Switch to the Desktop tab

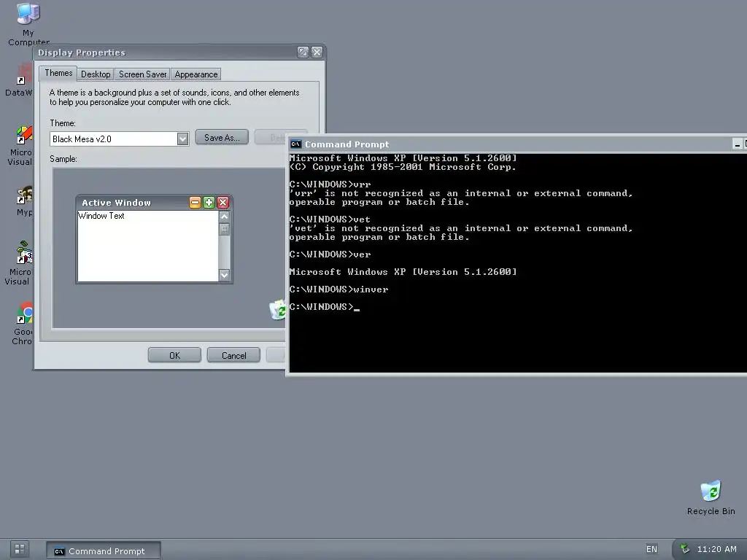pyautogui.click(x=96, y=74)
